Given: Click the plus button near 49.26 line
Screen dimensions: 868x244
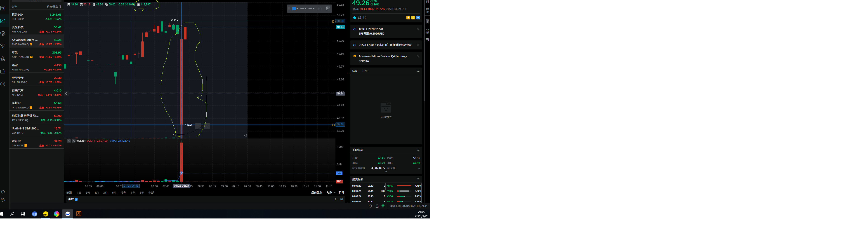Looking at the screenshot, I should pos(207,126).
